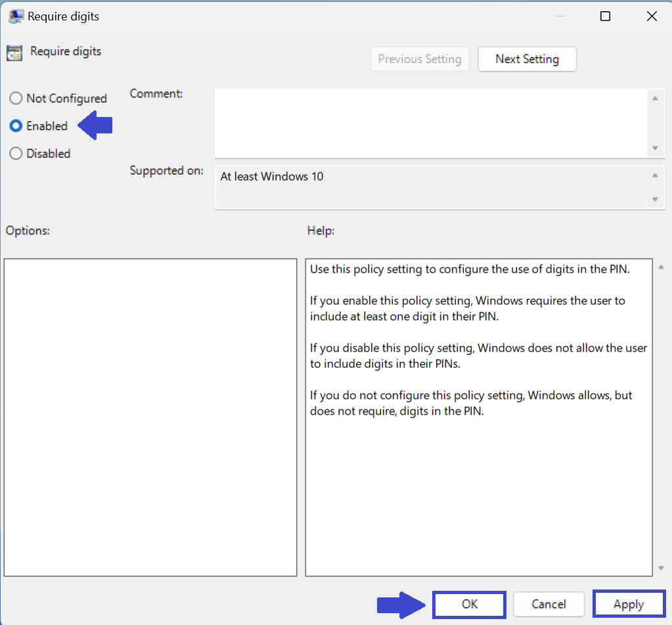Hit the Help panel scroll down arrow

pyautogui.click(x=661, y=568)
